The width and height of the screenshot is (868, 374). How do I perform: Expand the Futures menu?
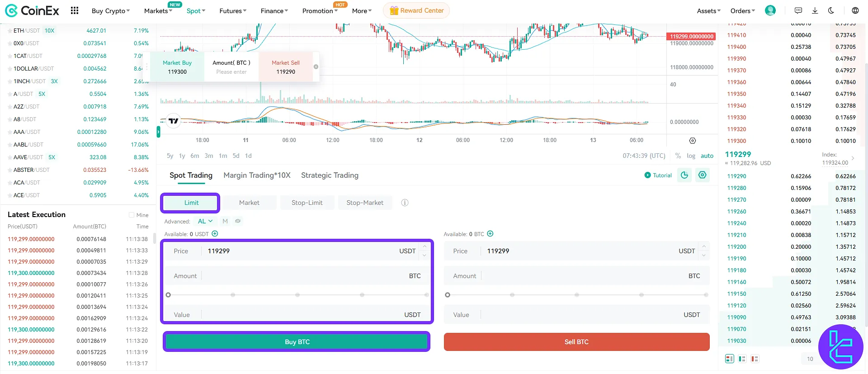(233, 11)
